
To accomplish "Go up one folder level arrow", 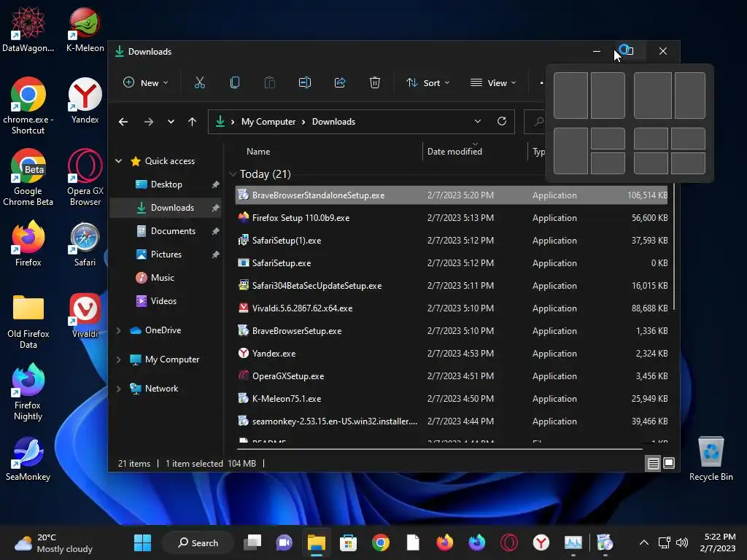I will (192, 122).
